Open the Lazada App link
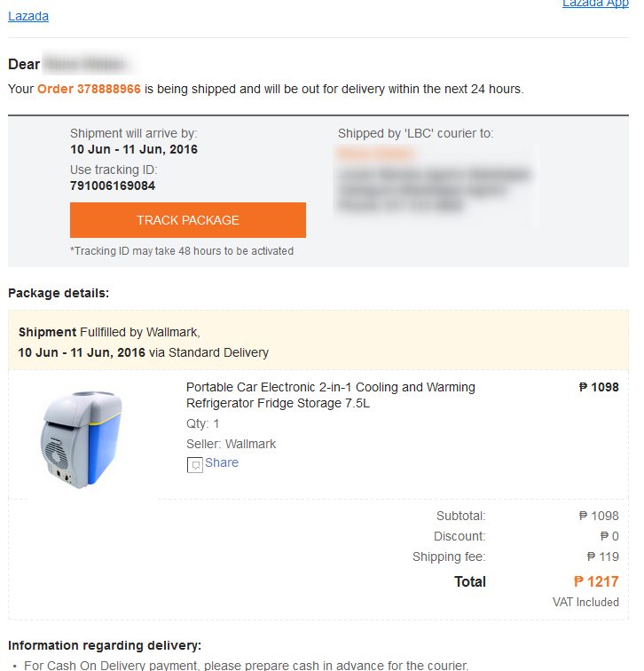The width and height of the screenshot is (644, 671). coord(595,4)
